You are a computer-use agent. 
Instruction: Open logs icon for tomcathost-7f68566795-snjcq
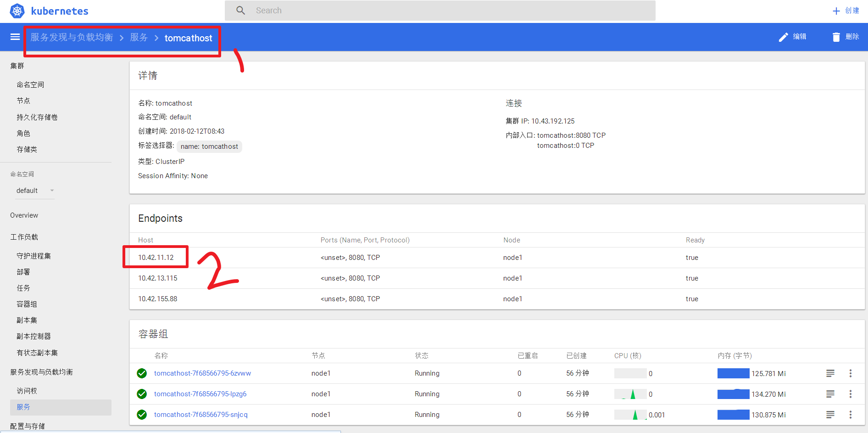[x=830, y=415]
